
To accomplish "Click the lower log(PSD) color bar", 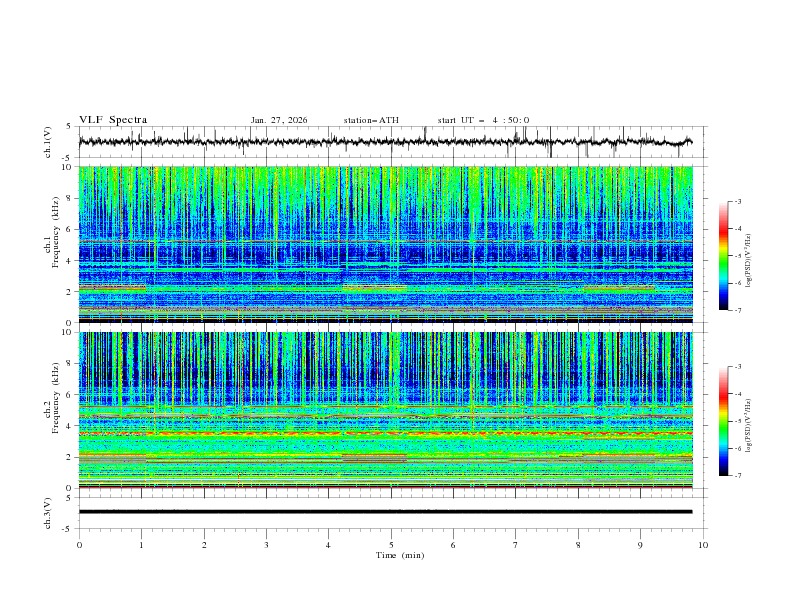I will 724,421.
